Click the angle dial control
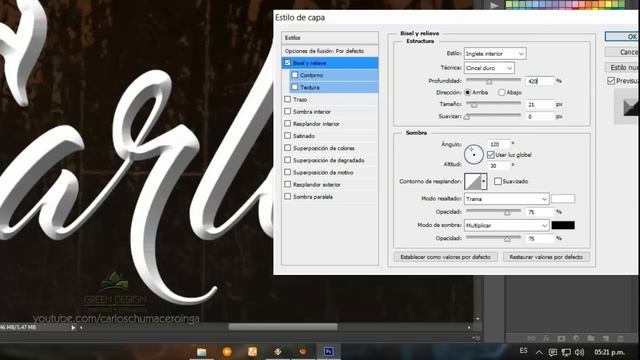The image size is (640, 360). [x=473, y=155]
